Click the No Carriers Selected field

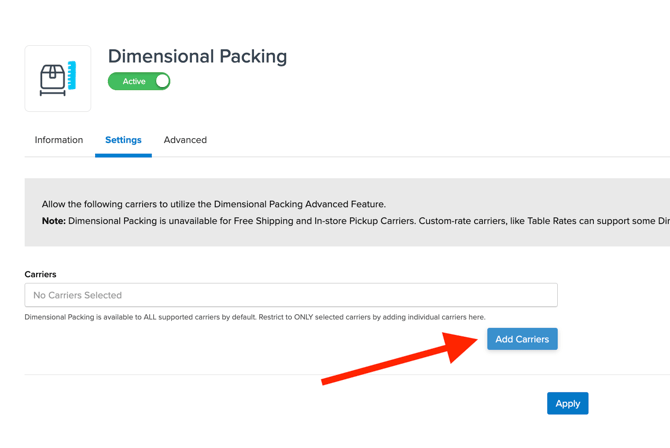click(291, 295)
